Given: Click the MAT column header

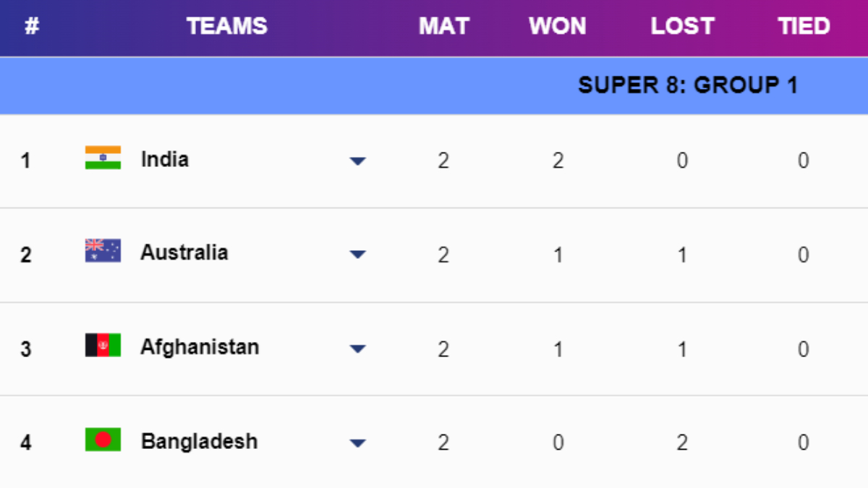Looking at the screenshot, I should coord(443,27).
